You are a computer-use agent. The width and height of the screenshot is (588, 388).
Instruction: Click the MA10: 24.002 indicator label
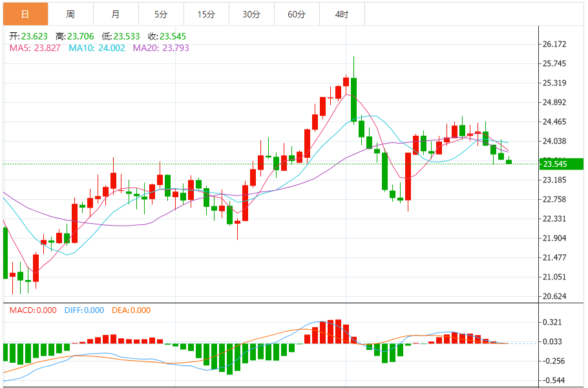[97, 48]
